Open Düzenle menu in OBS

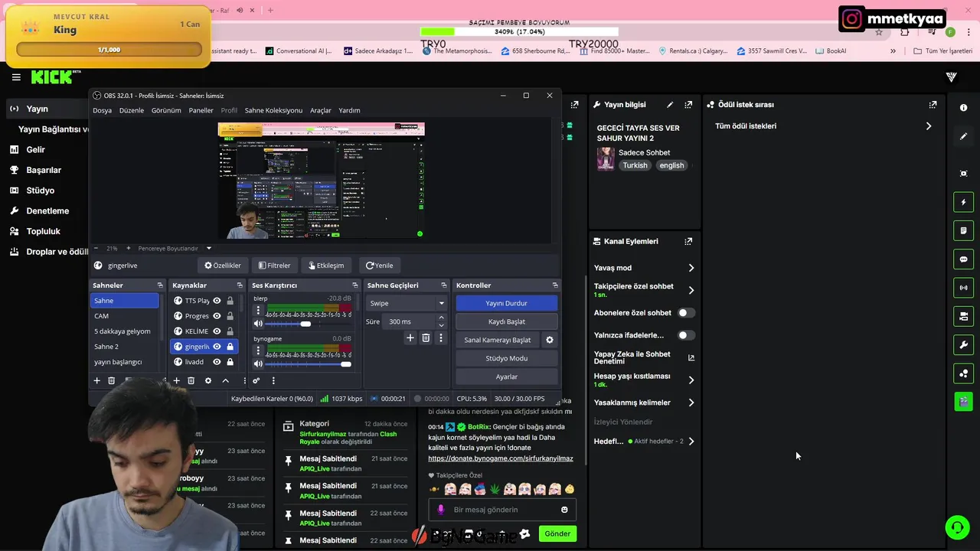[x=132, y=110]
